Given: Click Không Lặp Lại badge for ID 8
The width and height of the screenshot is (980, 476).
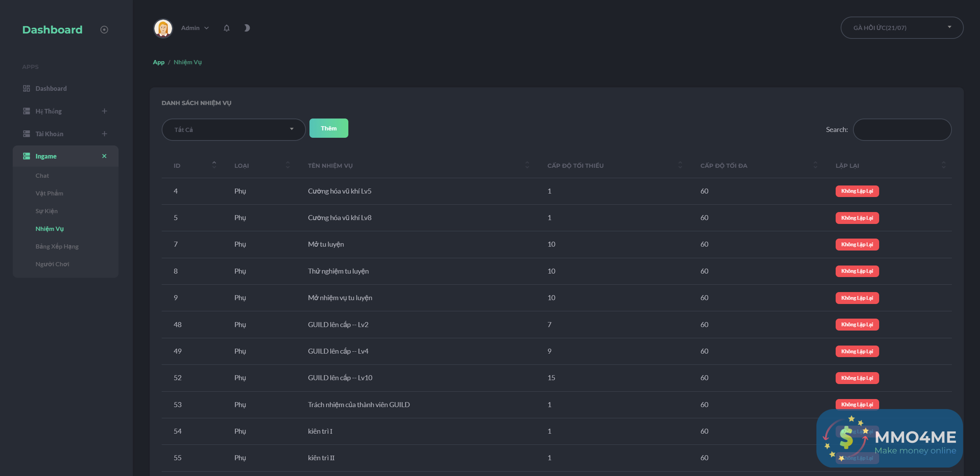Looking at the screenshot, I should click(857, 271).
